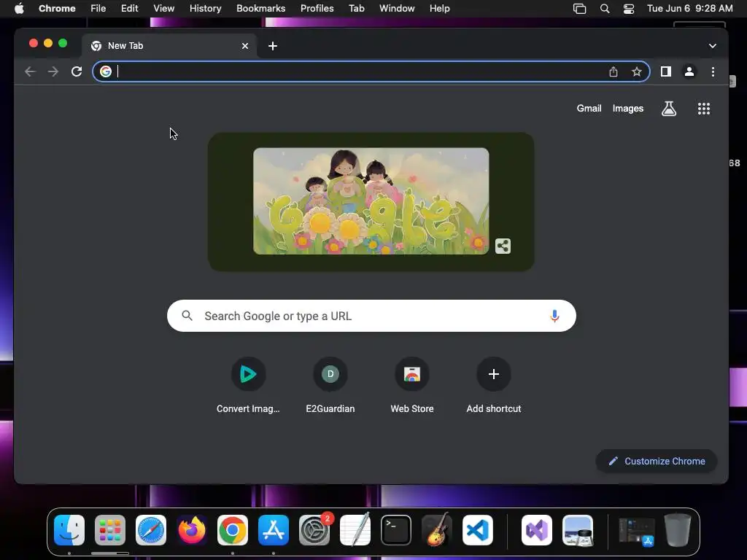Screen dimensions: 747x560
Task: Open the Apple menu
Action: tap(19, 9)
